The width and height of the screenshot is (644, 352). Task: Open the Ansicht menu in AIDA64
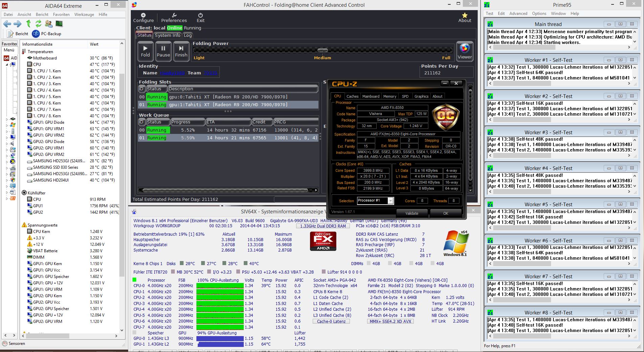tap(24, 15)
